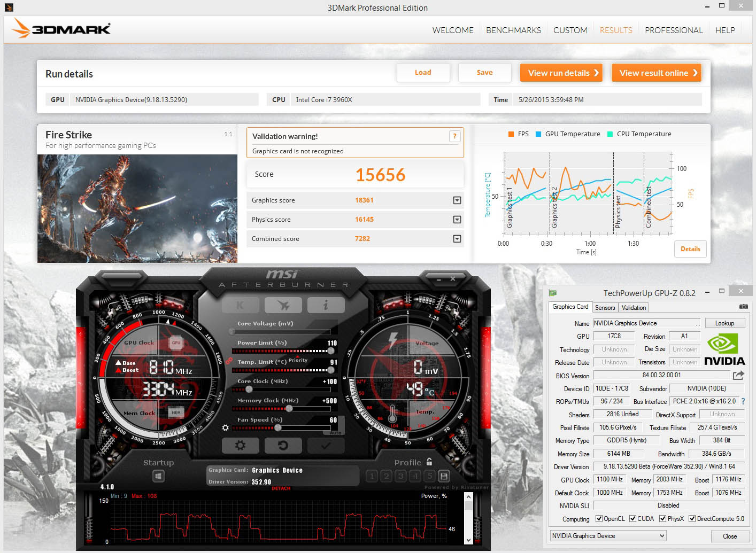
Task: Click the Load button in Run details
Action: pos(423,73)
